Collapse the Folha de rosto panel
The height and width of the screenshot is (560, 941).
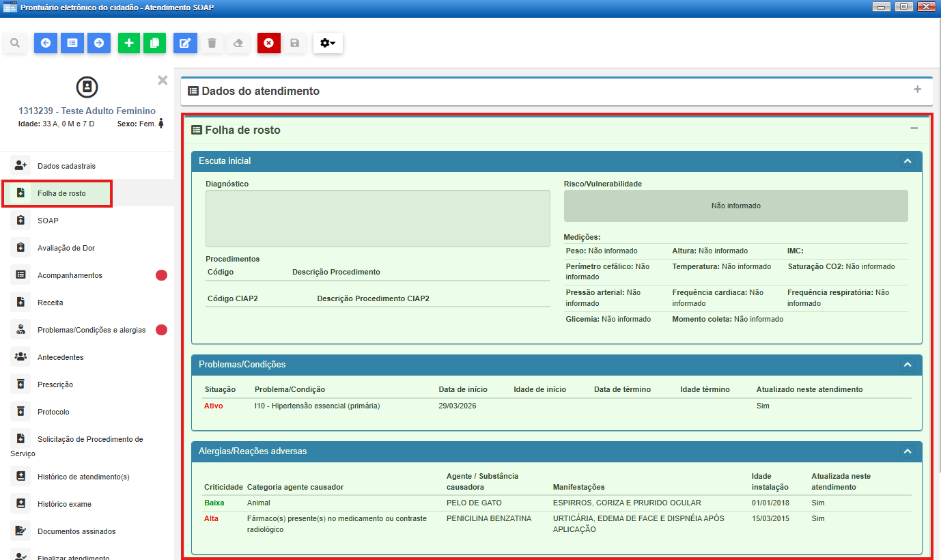tap(914, 128)
